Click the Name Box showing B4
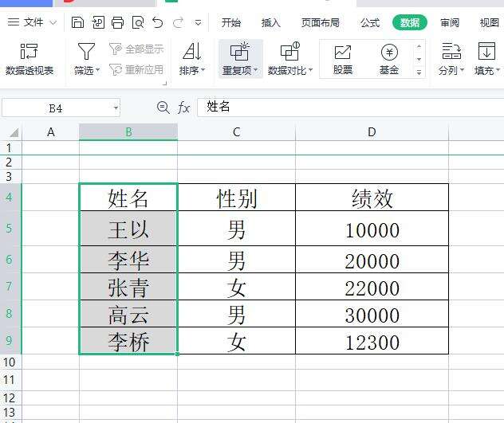Screen dimensions: 504x423 pyautogui.click(x=55, y=108)
